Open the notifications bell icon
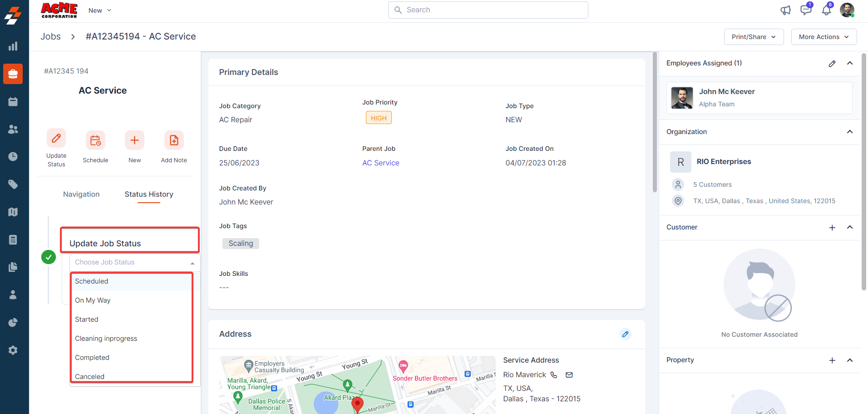Screen dimensions: 868x414 [x=827, y=10]
